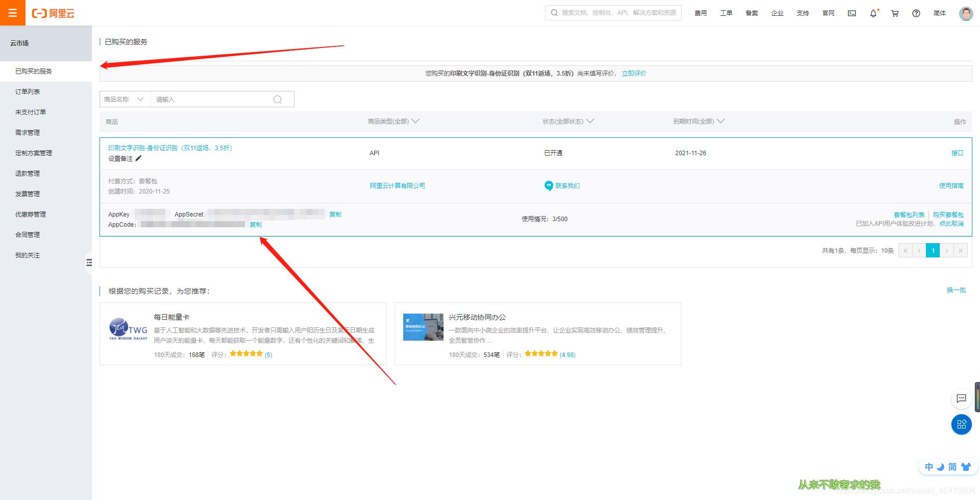Open 支持 in top navigation

803,13
